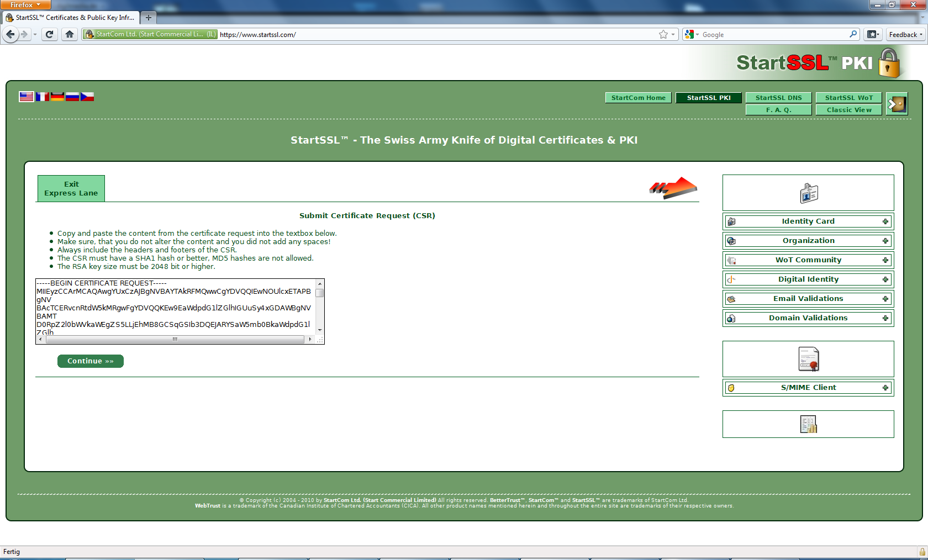Switch to the StartSSL DNS tab
928x560 pixels.
(778, 98)
